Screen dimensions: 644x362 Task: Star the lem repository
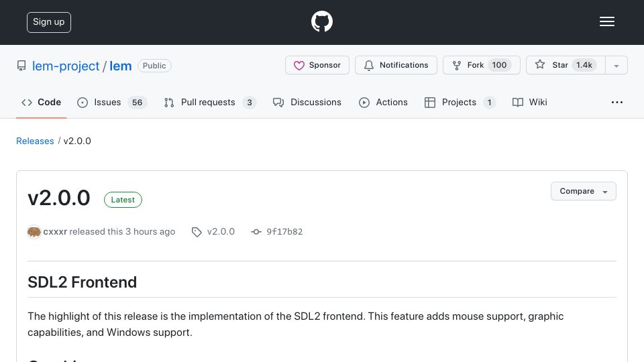click(566, 65)
